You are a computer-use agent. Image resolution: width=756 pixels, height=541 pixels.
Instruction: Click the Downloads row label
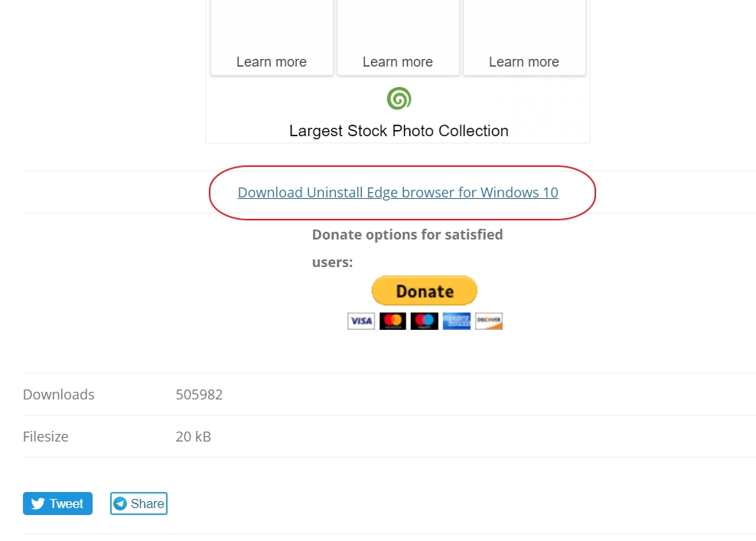tap(59, 394)
